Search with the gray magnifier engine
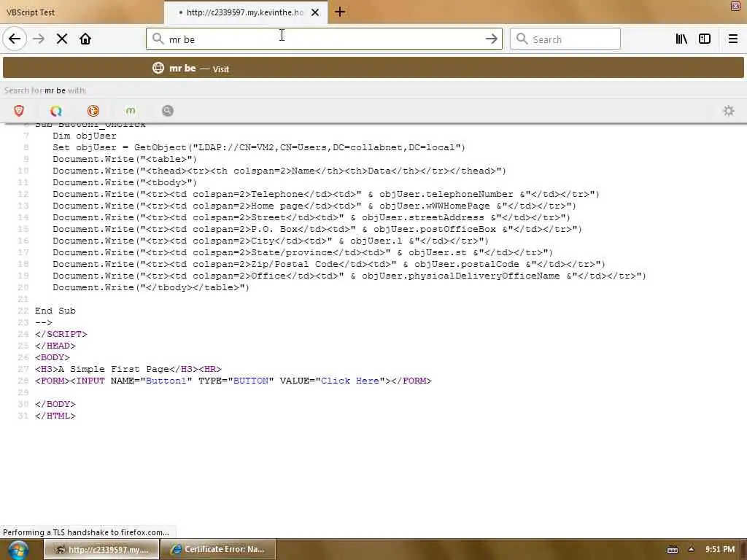 (x=167, y=111)
